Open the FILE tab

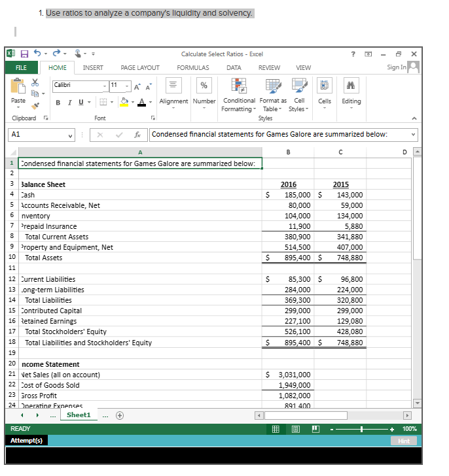pyautogui.click(x=21, y=67)
